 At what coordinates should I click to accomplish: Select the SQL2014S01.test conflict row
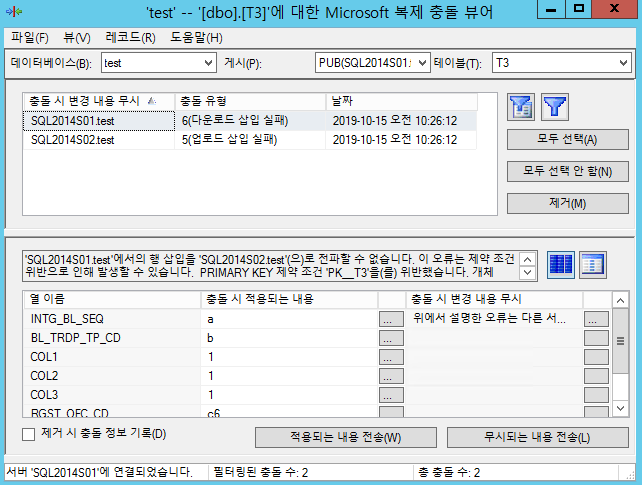(x=250, y=121)
